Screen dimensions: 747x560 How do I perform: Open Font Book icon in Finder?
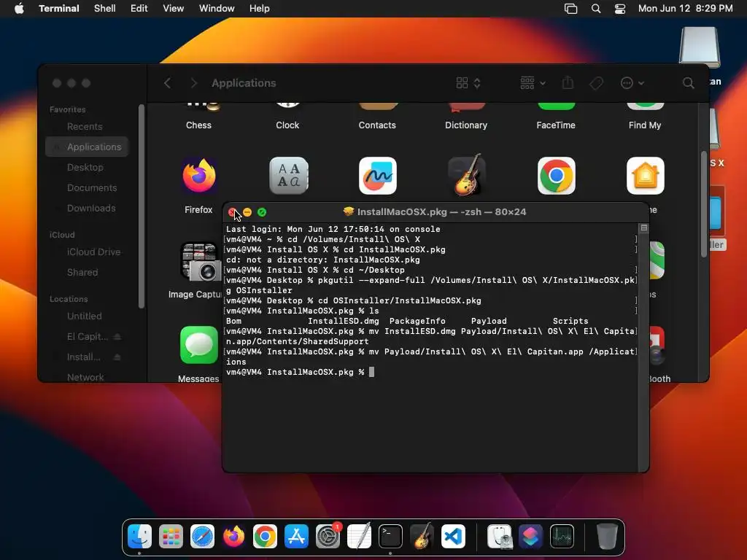pos(289,176)
